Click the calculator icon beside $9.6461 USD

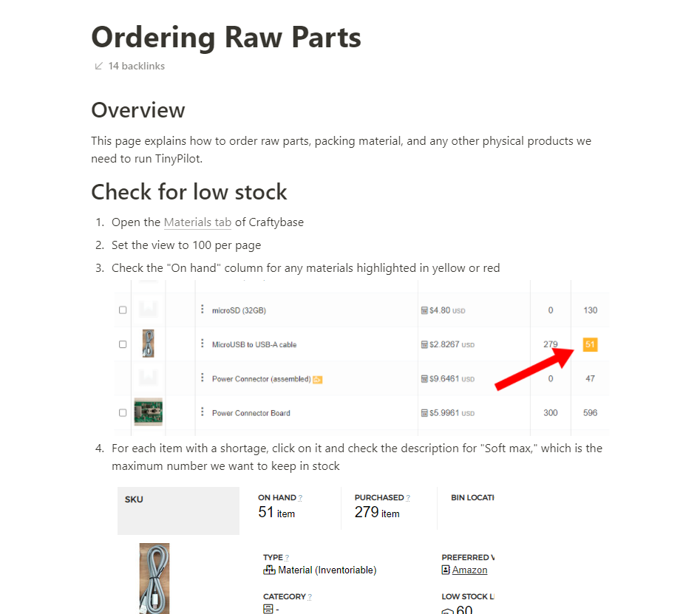pyautogui.click(x=424, y=379)
